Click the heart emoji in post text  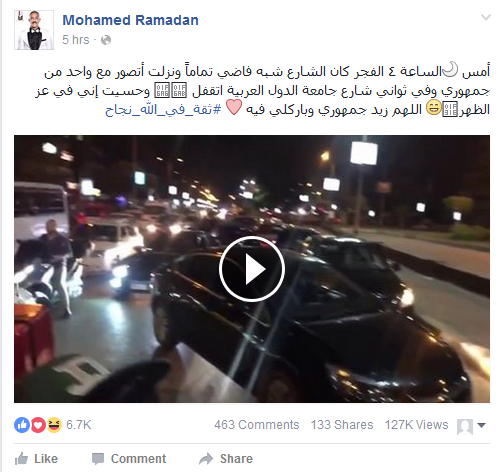click(234, 108)
